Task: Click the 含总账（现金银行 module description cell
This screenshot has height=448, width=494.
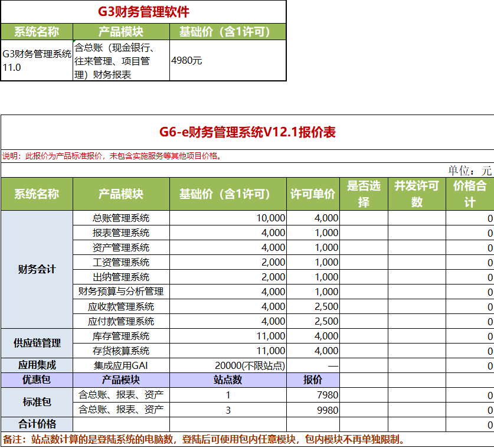Action: [122, 60]
